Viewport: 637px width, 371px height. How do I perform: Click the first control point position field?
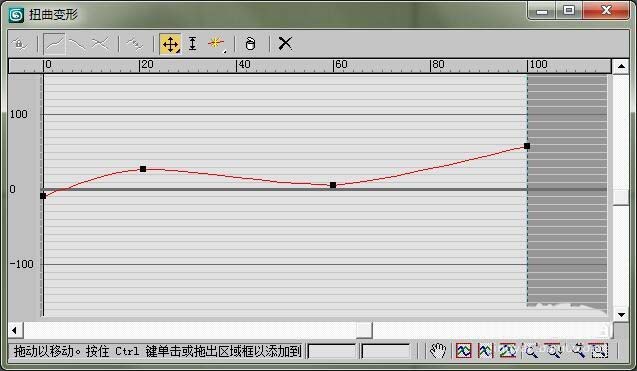point(332,351)
